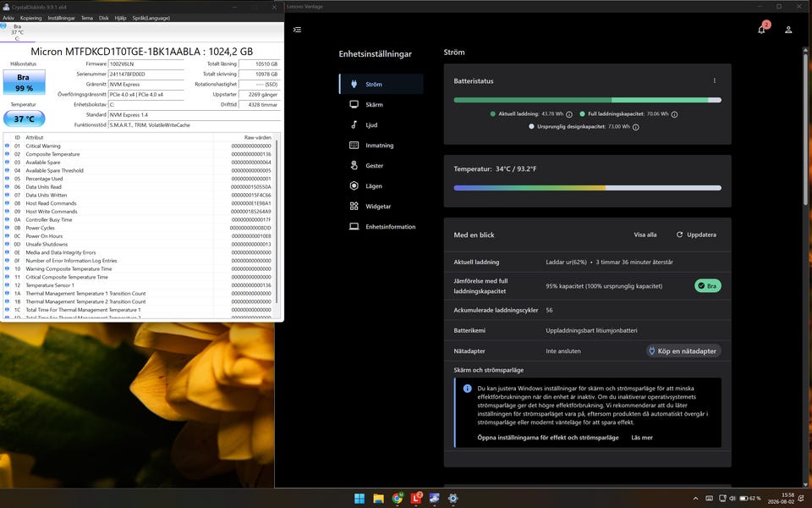812x508 pixels.
Task: Select Gester in the Enhetsinställningar sidebar
Action: pos(381,165)
